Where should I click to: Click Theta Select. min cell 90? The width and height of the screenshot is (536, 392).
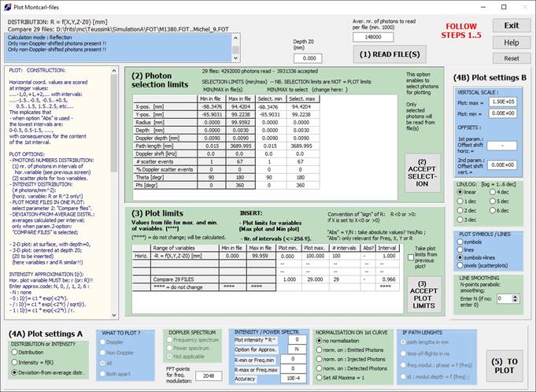[x=271, y=177]
